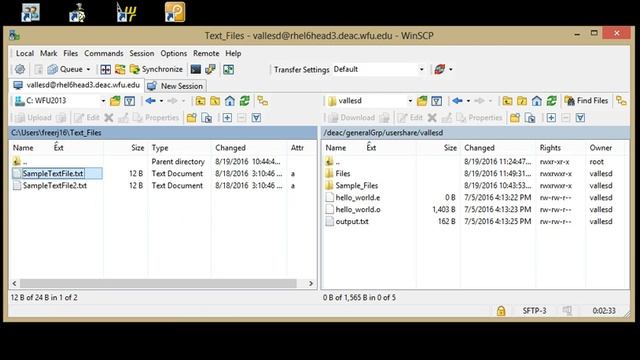Expand the arrow next to the session color icon
The image size is (640, 360).
point(451,69)
